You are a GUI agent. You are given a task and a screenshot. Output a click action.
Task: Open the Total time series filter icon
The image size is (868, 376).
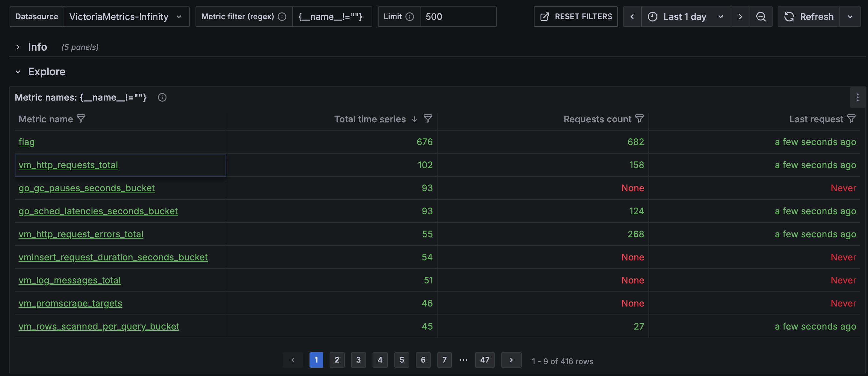(x=428, y=119)
